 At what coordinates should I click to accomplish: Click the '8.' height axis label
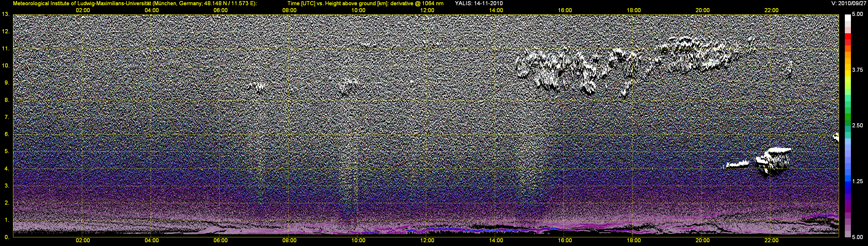point(7,100)
